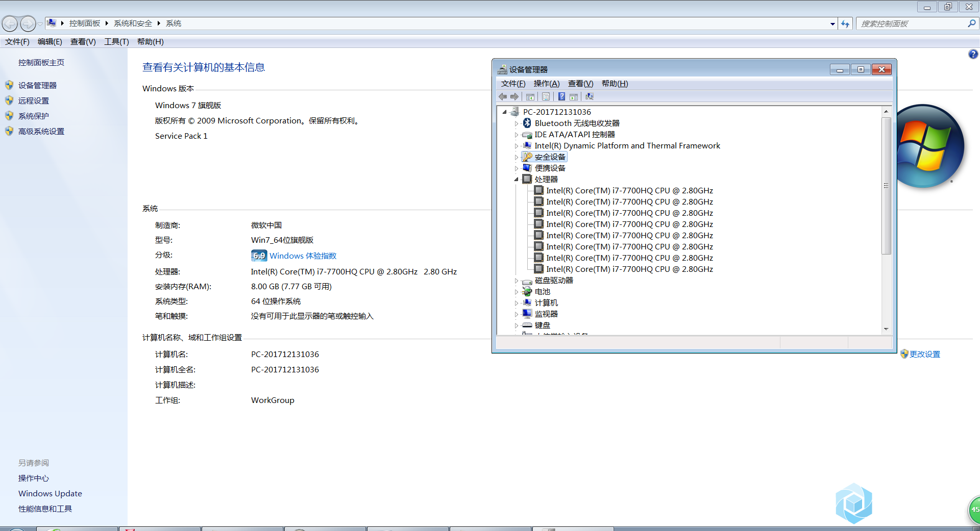Open the 文件(F) menu in Device Manager
Image resolution: width=980 pixels, height=531 pixels.
513,84
